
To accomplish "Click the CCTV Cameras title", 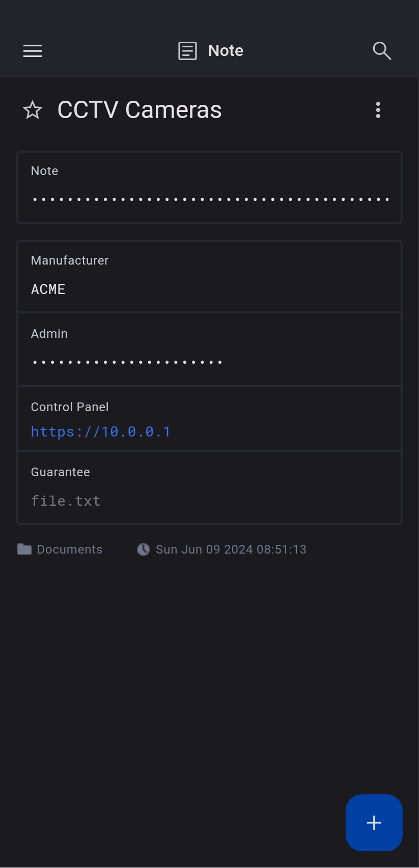I will (x=139, y=110).
